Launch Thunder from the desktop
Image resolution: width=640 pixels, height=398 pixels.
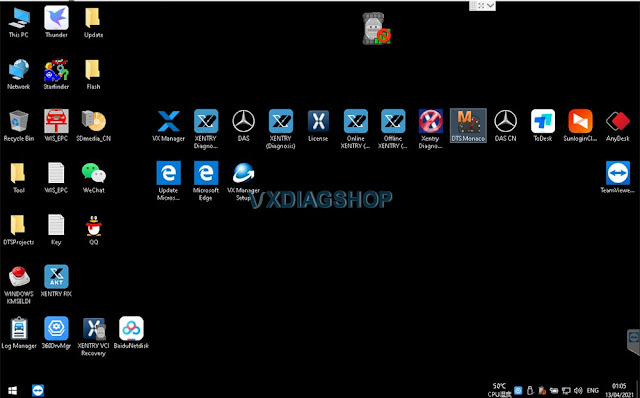(x=56, y=23)
